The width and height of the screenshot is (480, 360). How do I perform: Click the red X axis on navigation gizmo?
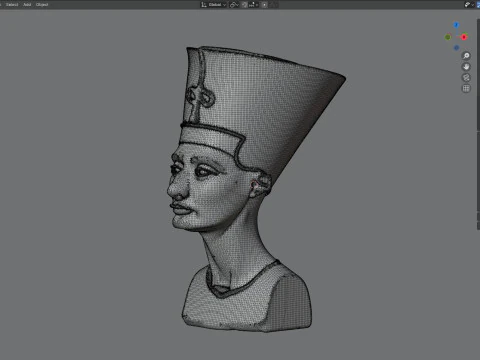pos(464,37)
